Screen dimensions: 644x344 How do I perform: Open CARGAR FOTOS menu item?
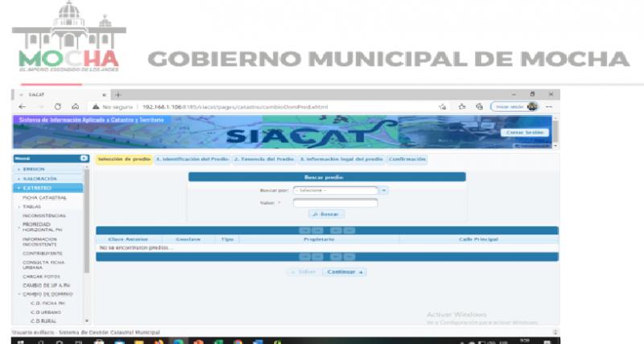(41, 276)
